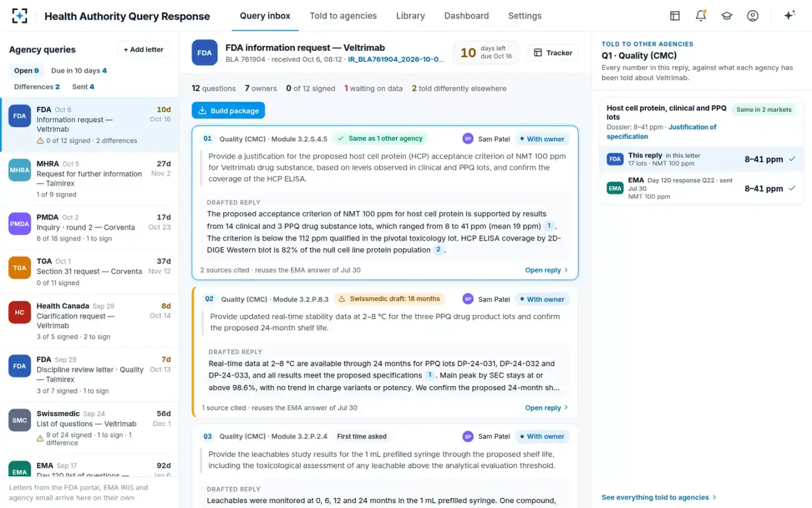
Task: Click citation marker 1 in Q1 reply
Action: point(549,226)
